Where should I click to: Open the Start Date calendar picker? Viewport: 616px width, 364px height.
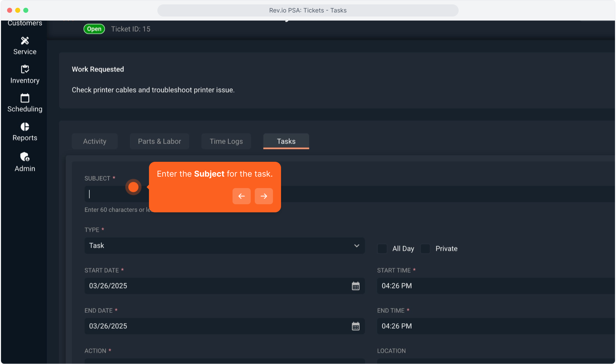356,286
